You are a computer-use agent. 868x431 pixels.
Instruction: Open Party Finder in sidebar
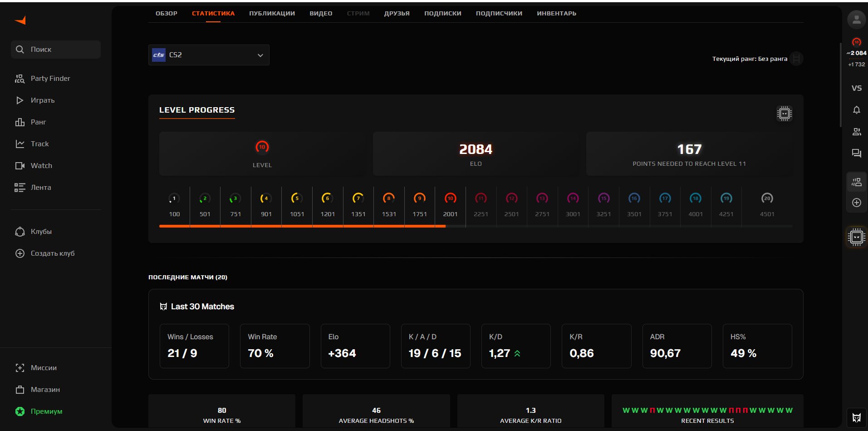50,79
